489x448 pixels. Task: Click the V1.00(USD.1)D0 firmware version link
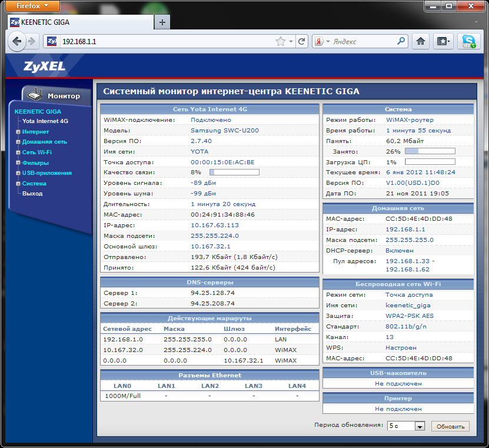click(x=413, y=183)
